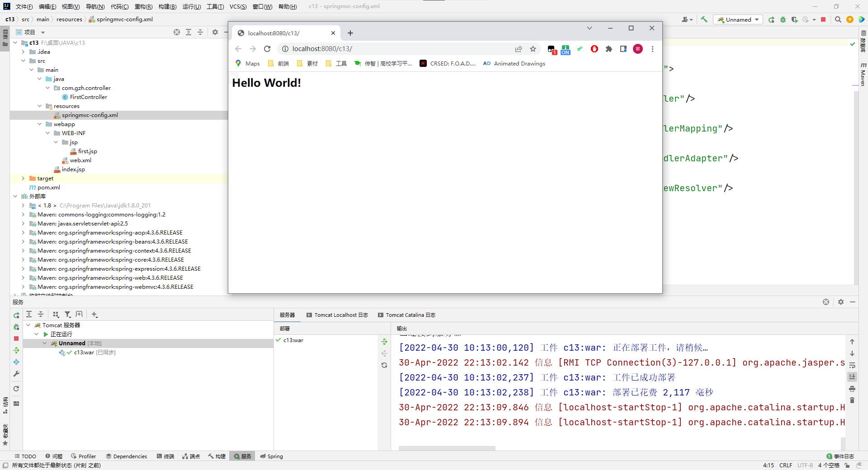The width and height of the screenshot is (868, 470).
Task: Open the Animated Drawings bookmark
Action: 514,64
